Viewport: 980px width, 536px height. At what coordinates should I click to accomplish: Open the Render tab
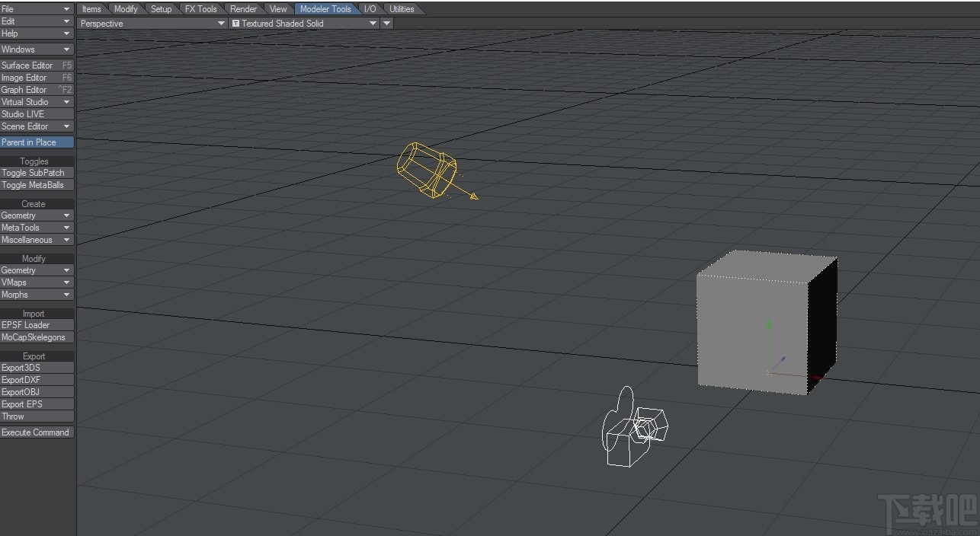243,8
